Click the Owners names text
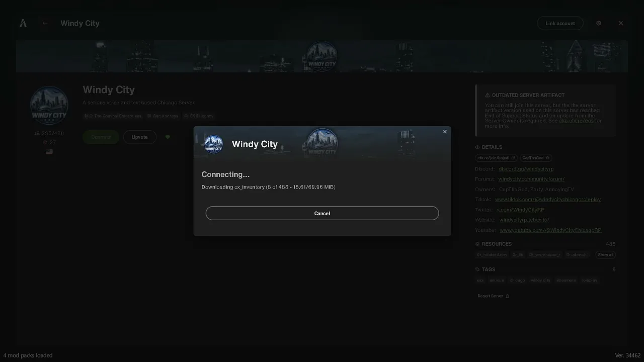Viewport: 644px width, 362px height. pyautogui.click(x=536, y=190)
